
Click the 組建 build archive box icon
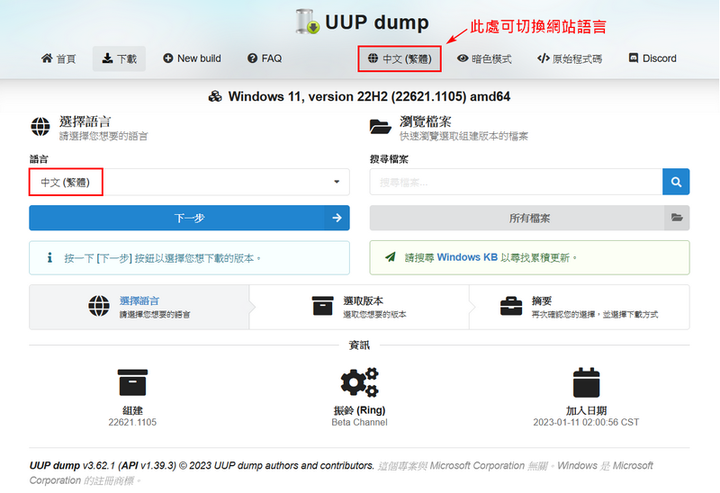133,382
